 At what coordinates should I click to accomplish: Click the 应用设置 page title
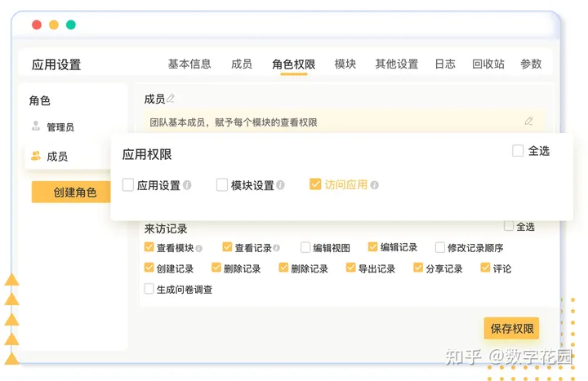click(56, 64)
